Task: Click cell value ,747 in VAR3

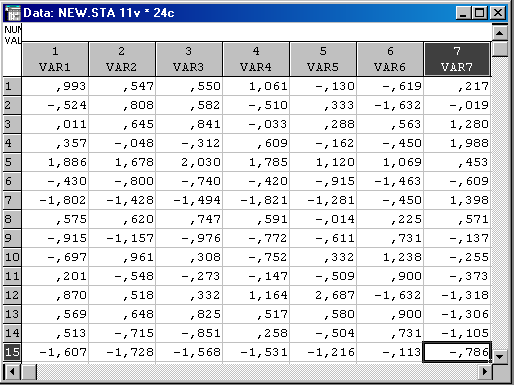Action: pos(189,219)
